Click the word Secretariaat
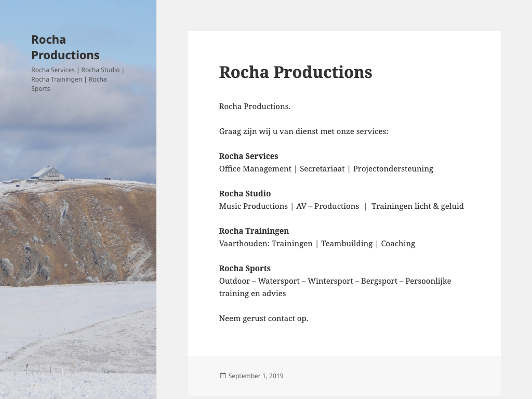The image size is (532, 399). point(322,168)
